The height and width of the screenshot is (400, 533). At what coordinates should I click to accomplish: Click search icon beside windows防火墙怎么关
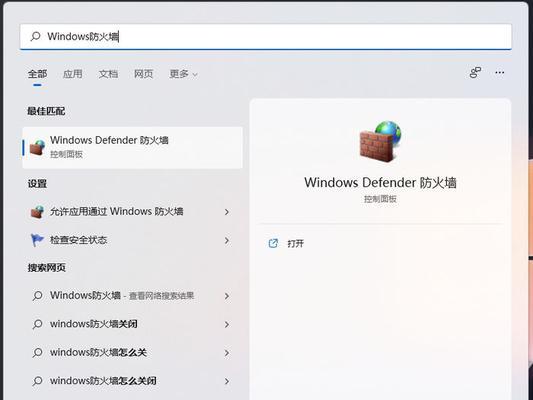pyautogui.click(x=37, y=353)
